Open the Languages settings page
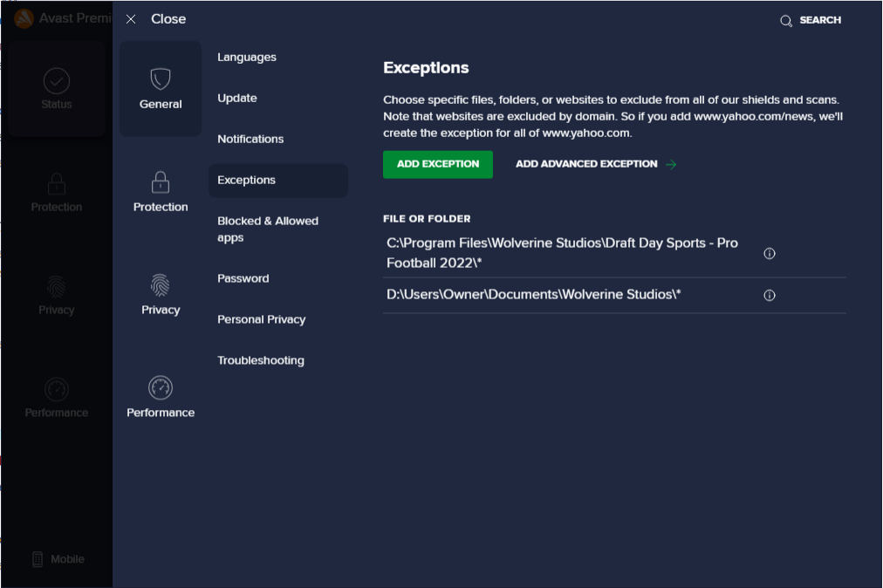 tap(247, 58)
